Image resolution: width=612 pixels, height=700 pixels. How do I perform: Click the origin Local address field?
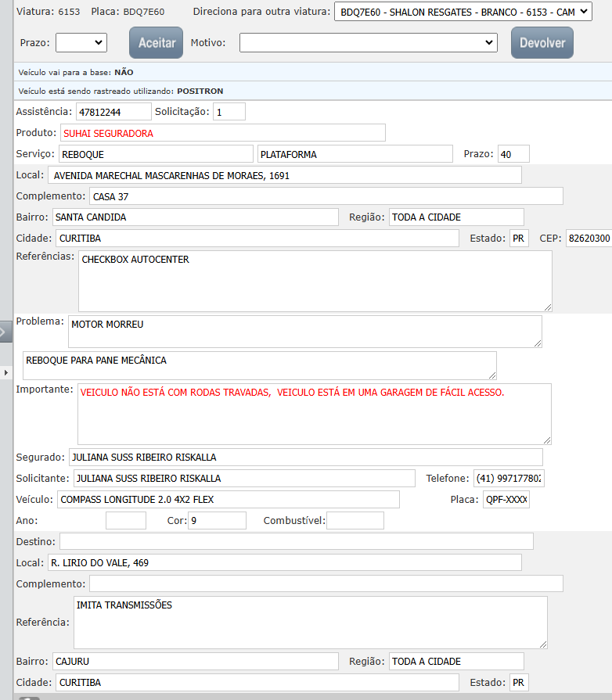click(x=284, y=175)
